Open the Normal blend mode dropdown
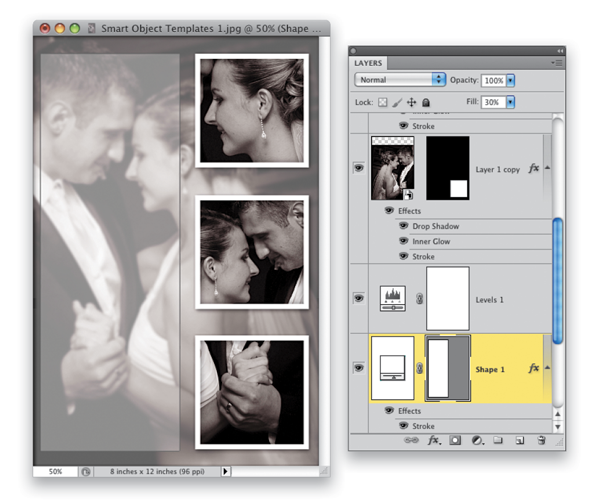600x500 pixels. [x=400, y=80]
